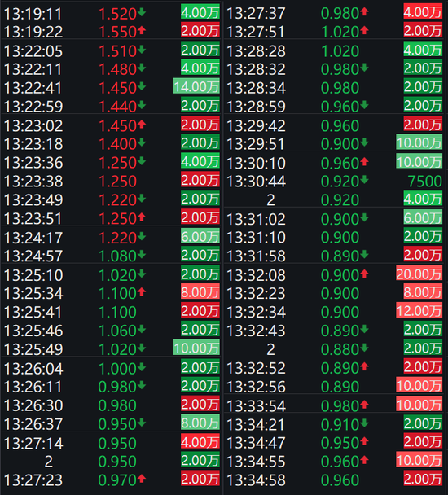Select the 13:28:32 timestamp
The width and height of the screenshot is (448, 495).
coord(256,69)
